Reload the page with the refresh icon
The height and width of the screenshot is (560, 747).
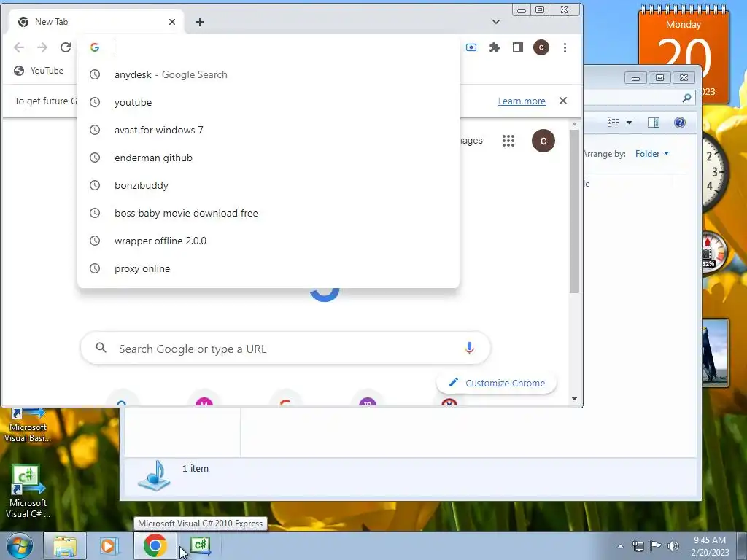point(66,47)
